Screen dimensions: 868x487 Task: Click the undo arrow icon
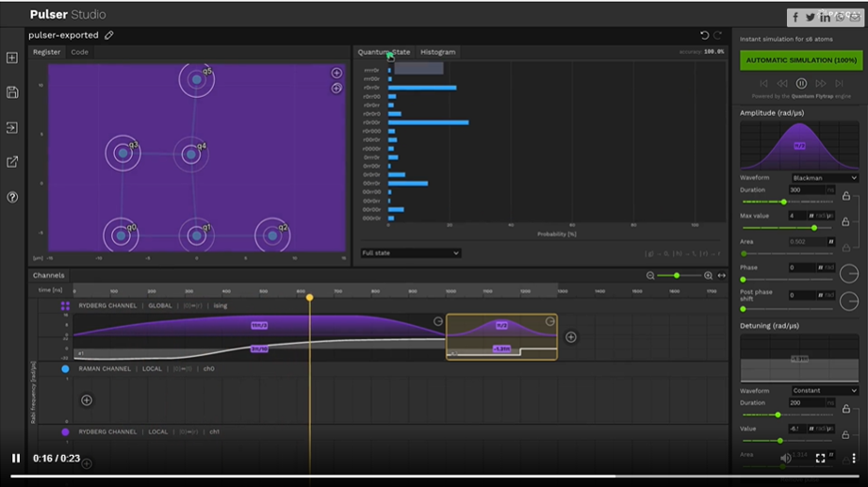pyautogui.click(x=704, y=36)
